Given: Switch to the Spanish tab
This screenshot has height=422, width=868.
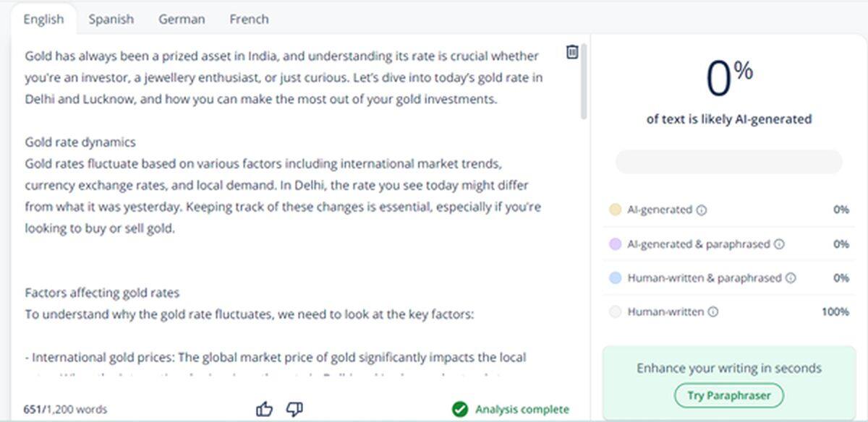Looking at the screenshot, I should point(111,20).
